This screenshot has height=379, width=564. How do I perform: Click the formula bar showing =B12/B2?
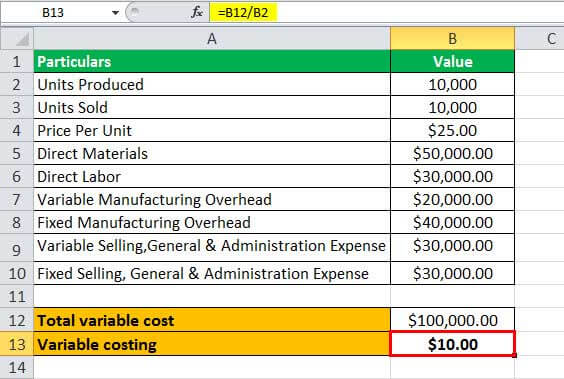click(x=387, y=13)
